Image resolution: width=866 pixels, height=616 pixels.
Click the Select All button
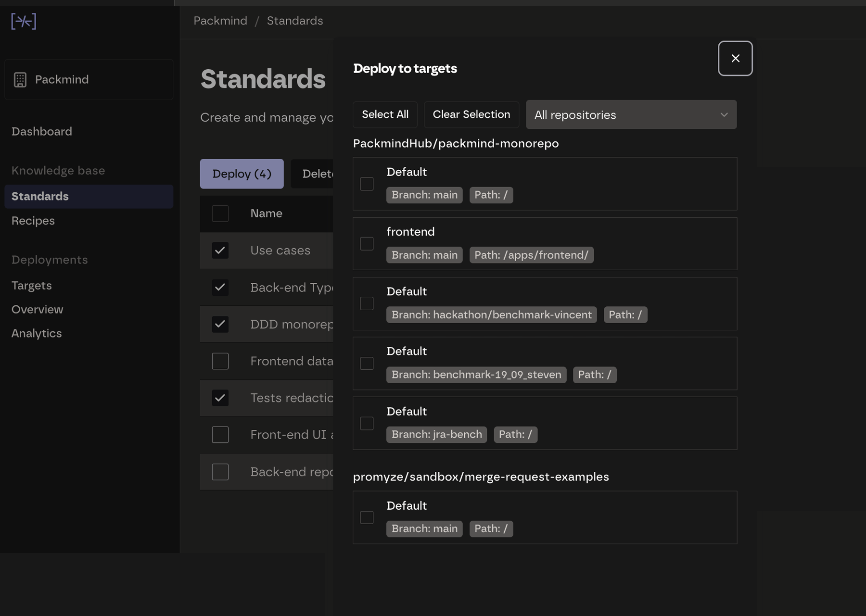click(x=385, y=114)
